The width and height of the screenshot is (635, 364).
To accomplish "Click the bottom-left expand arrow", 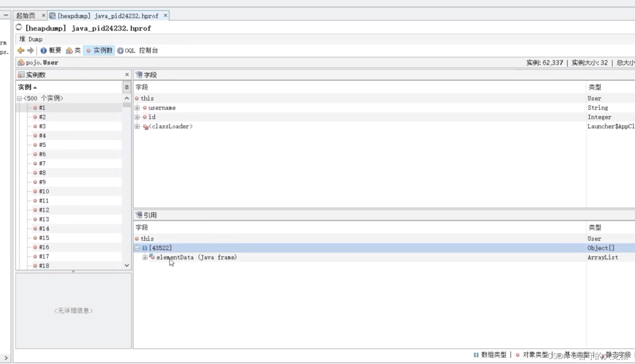I will pyautogui.click(x=6, y=358).
